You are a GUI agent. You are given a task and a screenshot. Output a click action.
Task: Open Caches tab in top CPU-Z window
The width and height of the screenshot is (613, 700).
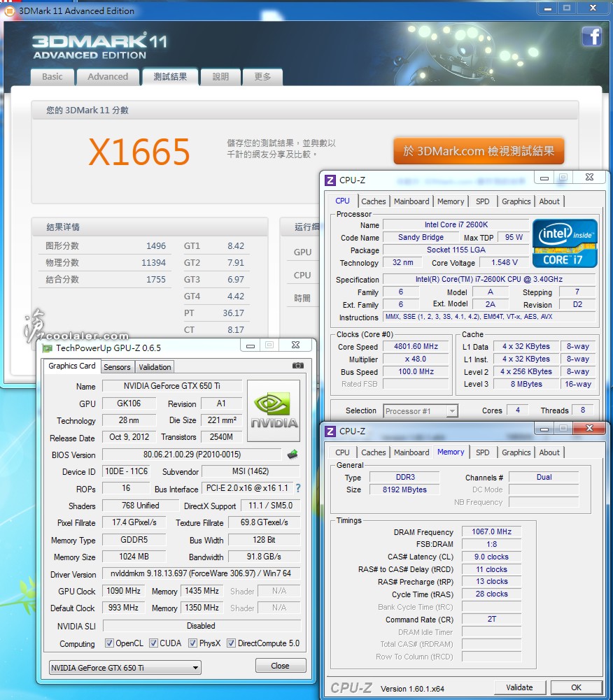[x=373, y=201]
